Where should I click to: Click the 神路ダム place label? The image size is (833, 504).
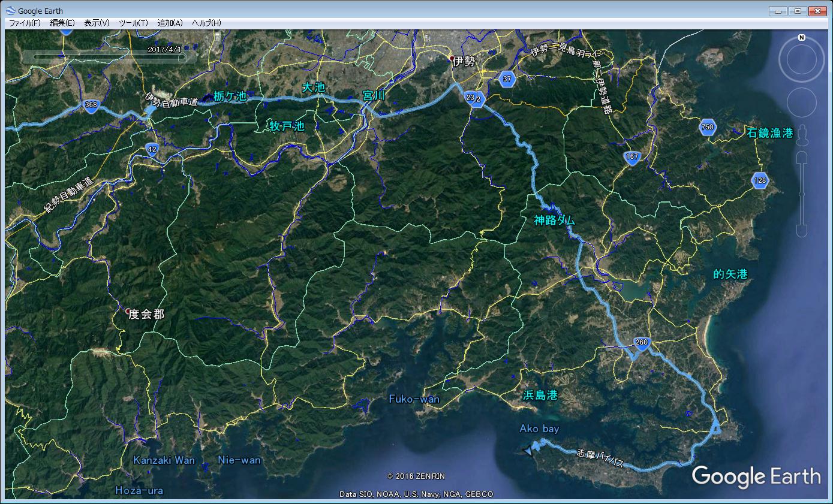[x=554, y=220]
